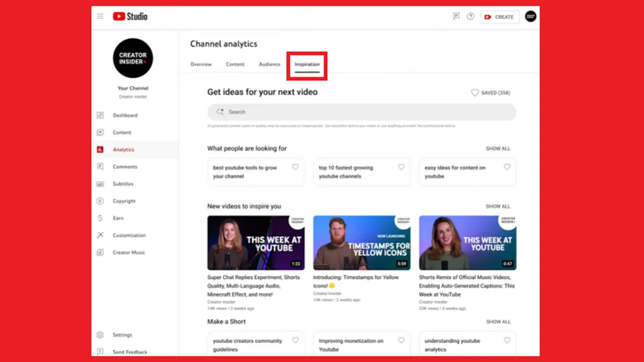644x362 pixels.
Task: Click the Creator Insider channel avatar
Action: point(133,58)
